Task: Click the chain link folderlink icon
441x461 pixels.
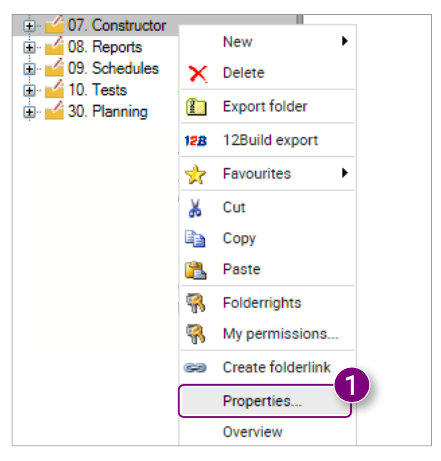Action: [x=195, y=368]
